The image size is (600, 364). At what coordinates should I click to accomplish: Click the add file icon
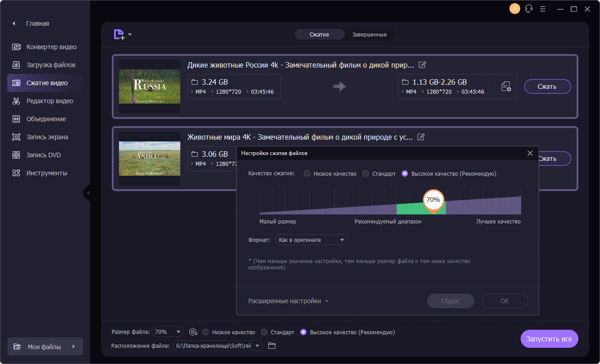pyautogui.click(x=119, y=35)
